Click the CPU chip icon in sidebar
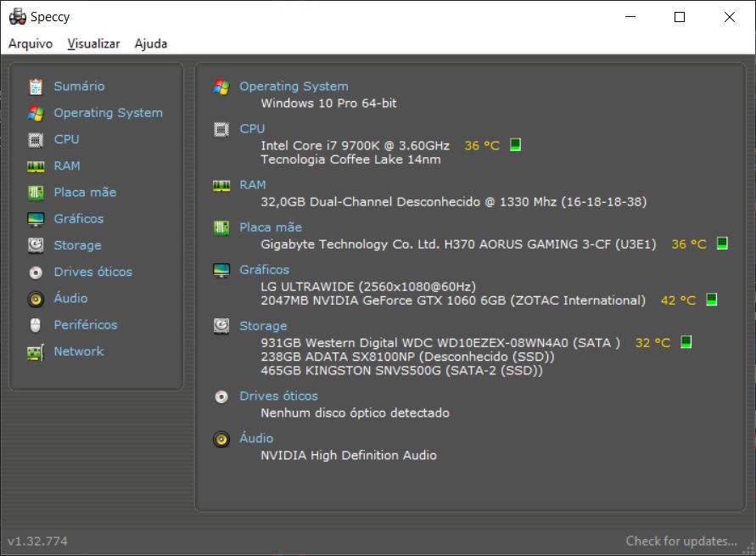 click(x=36, y=140)
